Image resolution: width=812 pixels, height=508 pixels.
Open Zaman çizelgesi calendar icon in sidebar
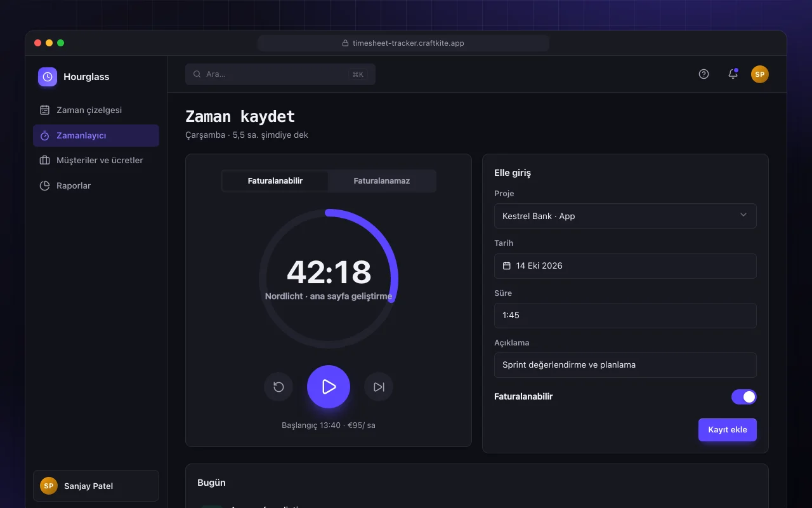tap(44, 110)
